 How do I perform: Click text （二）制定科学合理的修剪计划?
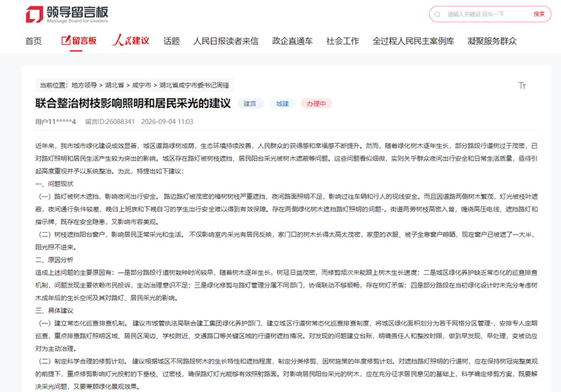pyautogui.click(x=80, y=361)
